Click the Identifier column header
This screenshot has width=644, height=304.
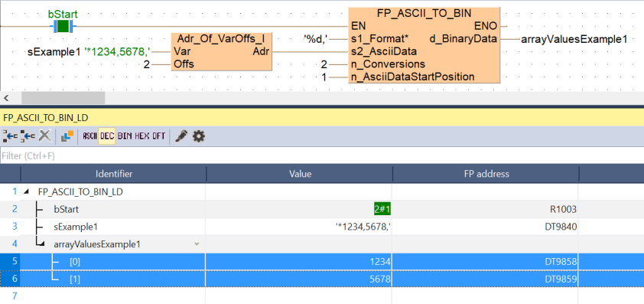coord(114,174)
